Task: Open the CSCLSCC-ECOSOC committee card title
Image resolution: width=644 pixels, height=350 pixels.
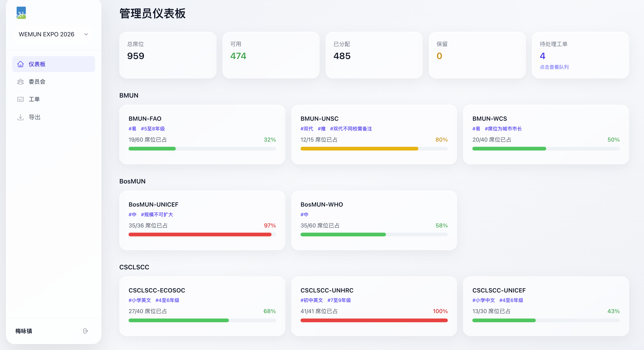Action: (157, 291)
